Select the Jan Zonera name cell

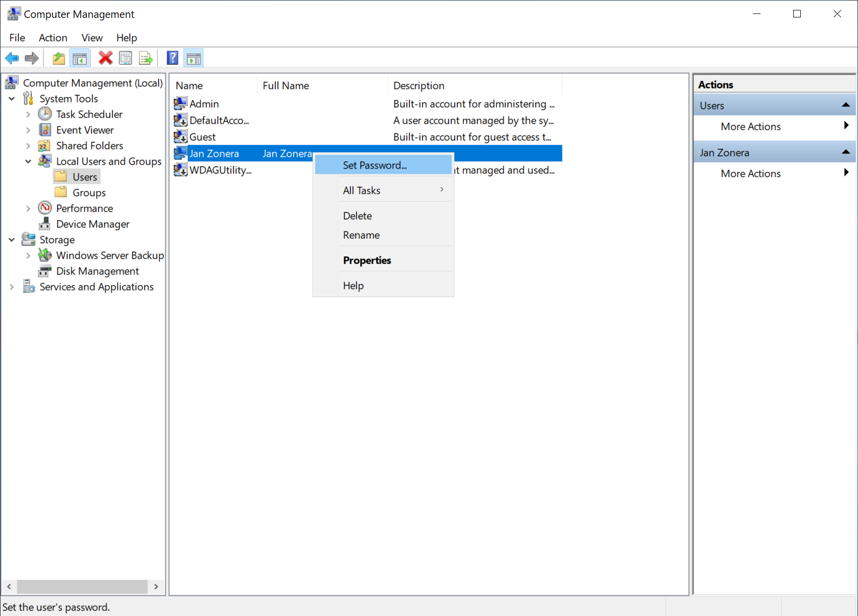pyautogui.click(x=214, y=153)
